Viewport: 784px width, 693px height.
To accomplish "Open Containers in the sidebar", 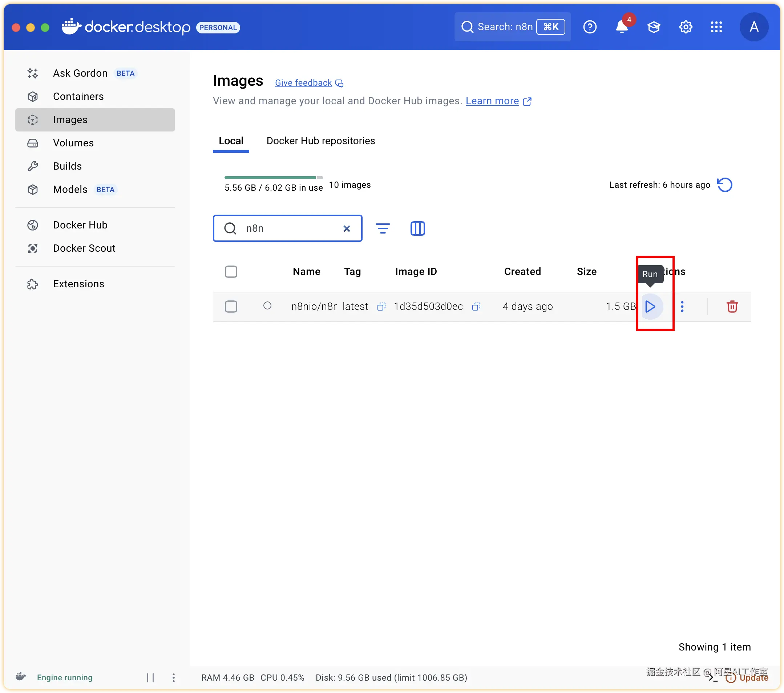I will coord(78,96).
